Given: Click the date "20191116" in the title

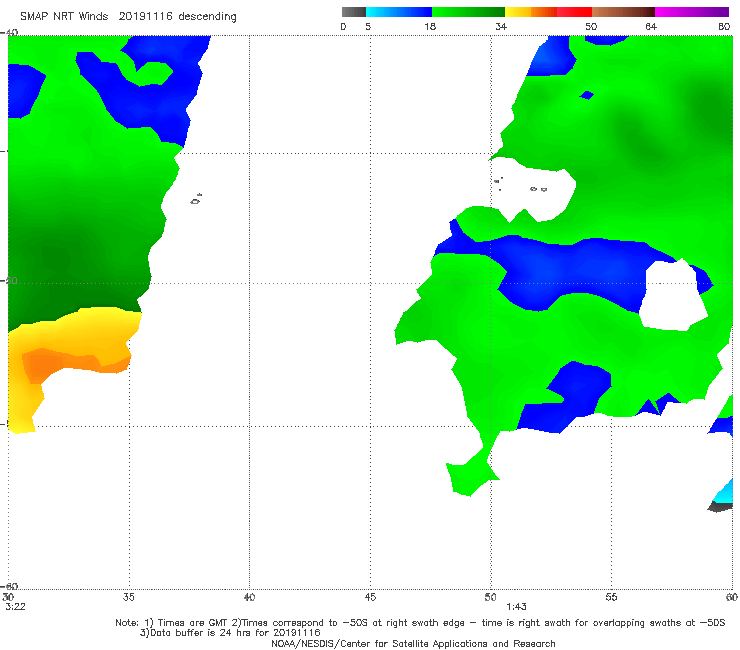Looking at the screenshot, I should [145, 17].
